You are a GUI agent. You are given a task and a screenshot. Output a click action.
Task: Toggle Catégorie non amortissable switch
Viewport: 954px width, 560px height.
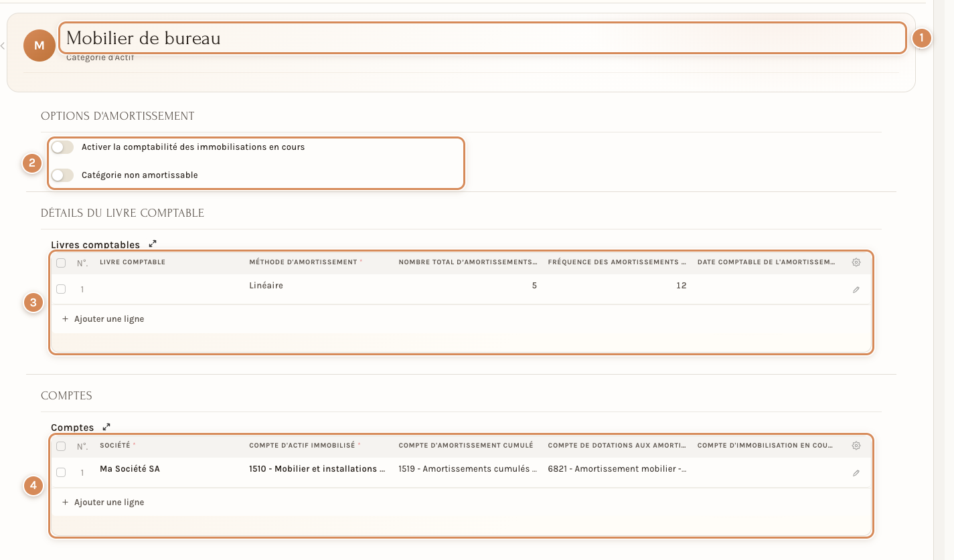(x=62, y=175)
